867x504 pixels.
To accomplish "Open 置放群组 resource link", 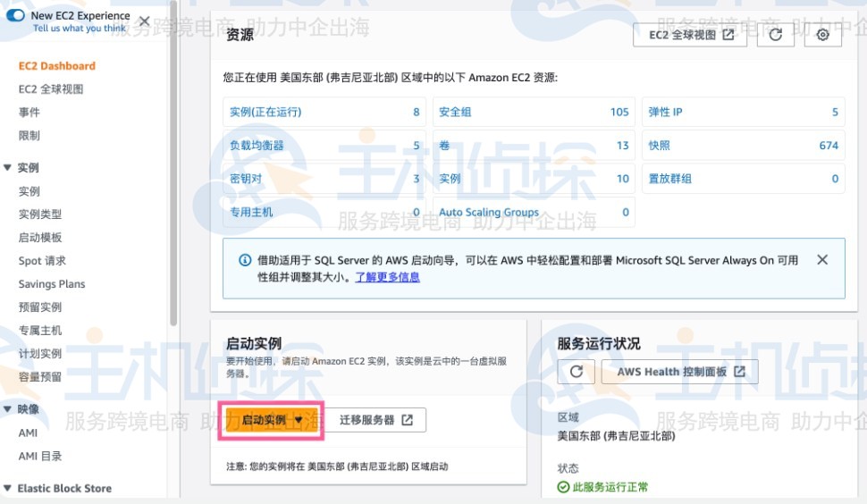I will (x=669, y=179).
